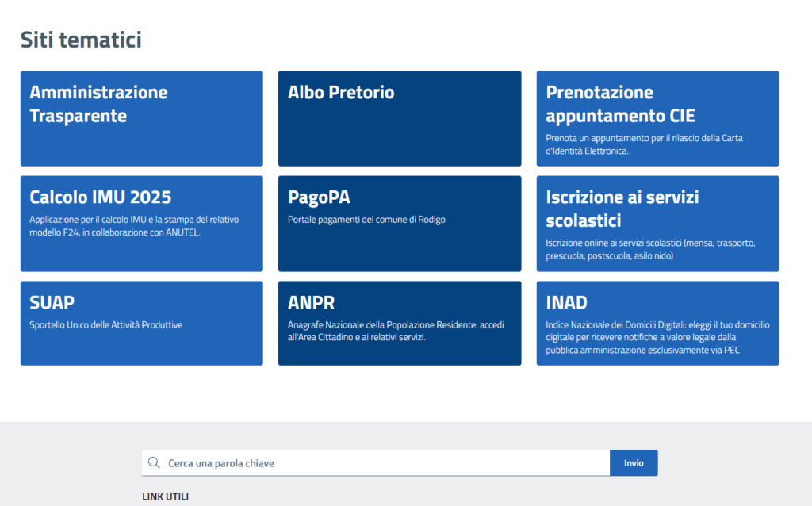Image resolution: width=812 pixels, height=506 pixels.
Task: Select the Prenotazione appuntamento CIE title
Action: point(620,104)
